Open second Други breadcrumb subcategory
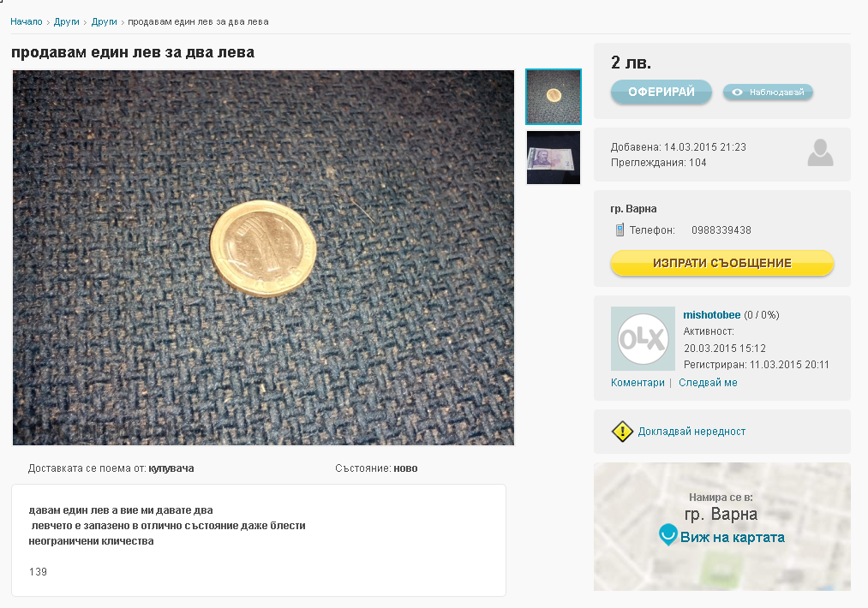 [x=104, y=21]
